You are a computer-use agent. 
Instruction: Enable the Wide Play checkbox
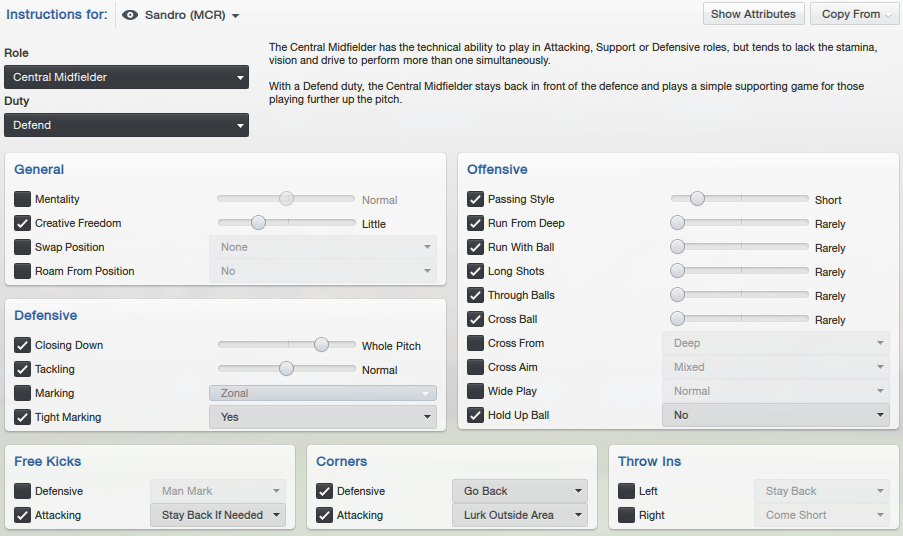[475, 391]
